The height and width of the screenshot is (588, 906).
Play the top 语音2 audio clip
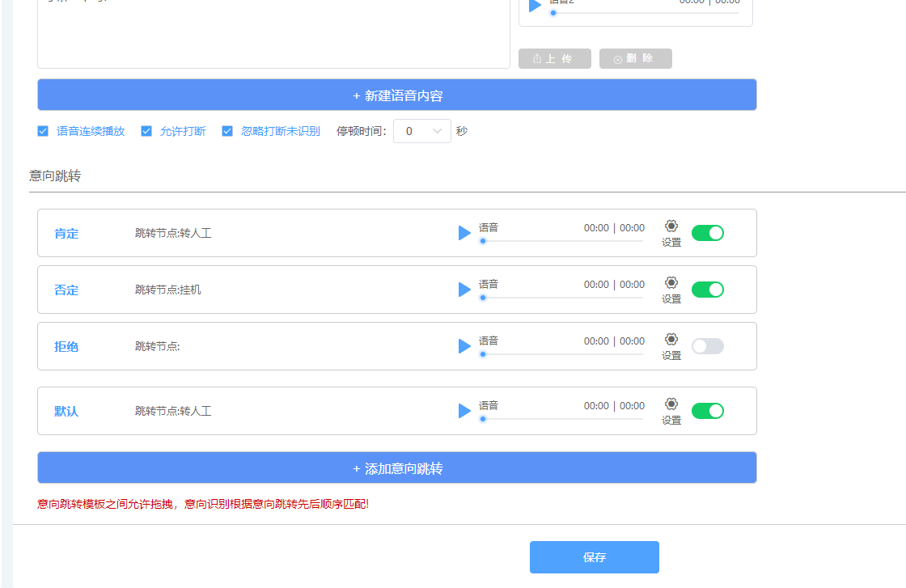click(535, 5)
